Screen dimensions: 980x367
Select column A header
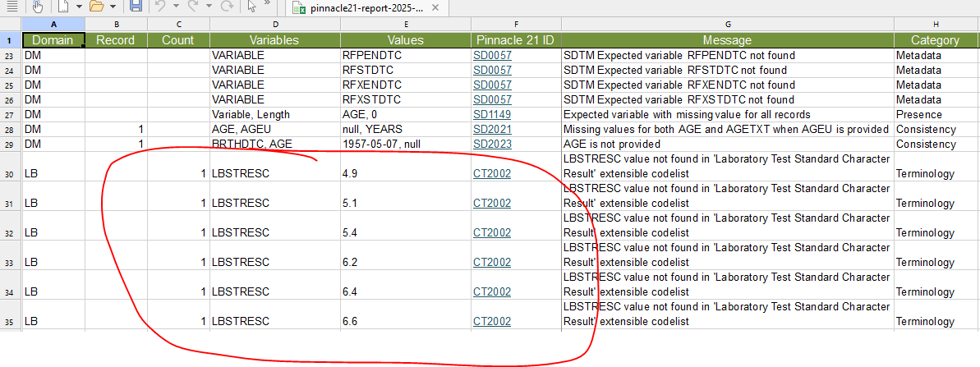click(53, 25)
